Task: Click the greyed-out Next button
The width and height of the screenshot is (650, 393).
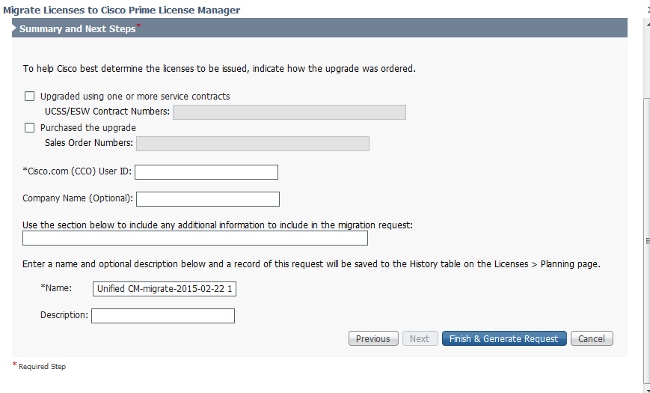Action: click(420, 339)
